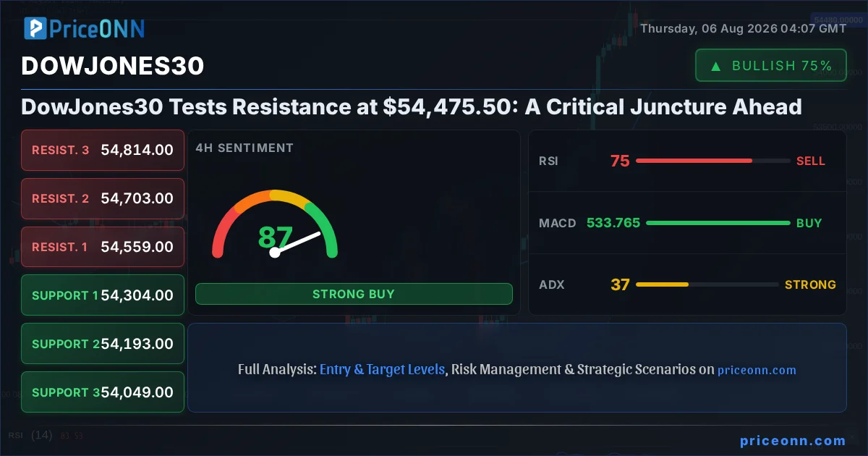Open the Entry & Target Levels link

pos(382,369)
